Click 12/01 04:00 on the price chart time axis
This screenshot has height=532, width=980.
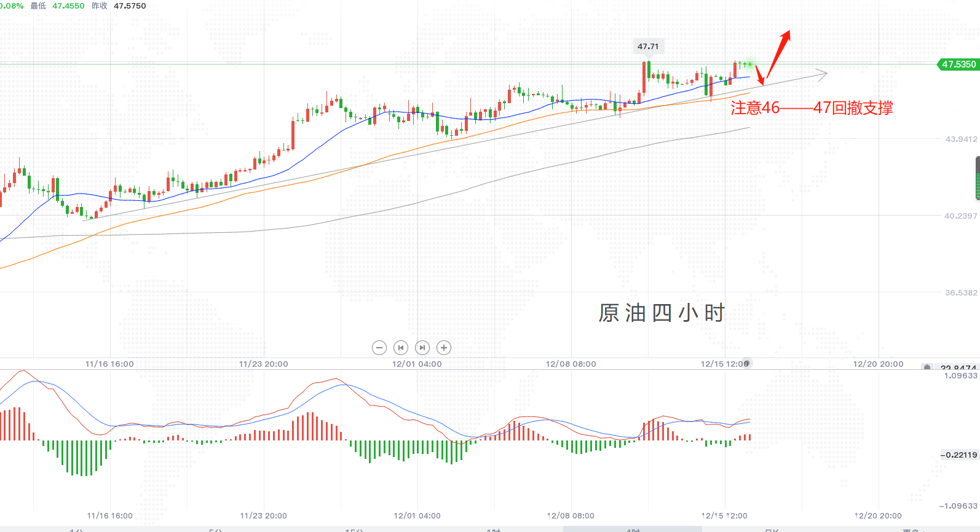tap(417, 364)
